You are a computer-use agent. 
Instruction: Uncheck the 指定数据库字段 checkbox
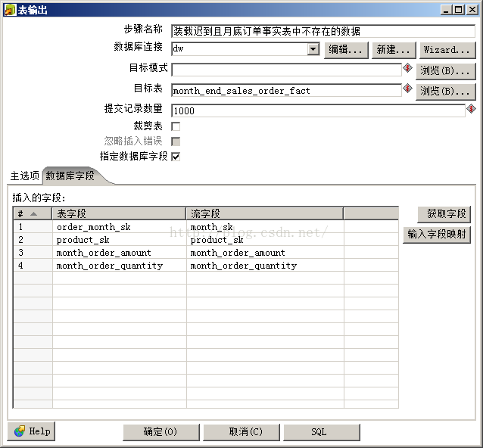(x=176, y=157)
